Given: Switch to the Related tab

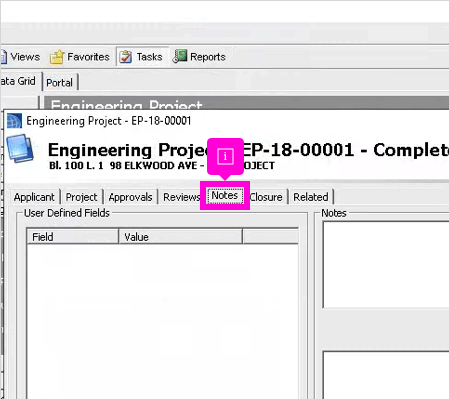Looking at the screenshot, I should [x=311, y=197].
